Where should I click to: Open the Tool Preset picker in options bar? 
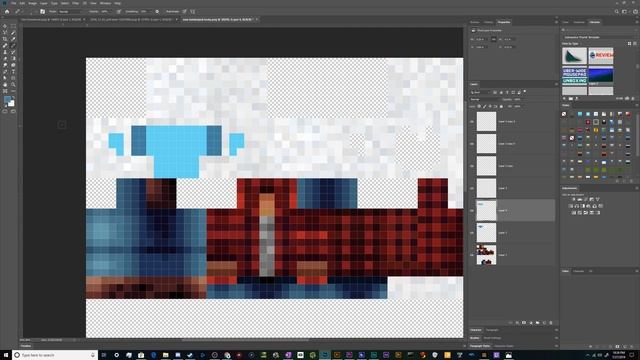coord(17,11)
